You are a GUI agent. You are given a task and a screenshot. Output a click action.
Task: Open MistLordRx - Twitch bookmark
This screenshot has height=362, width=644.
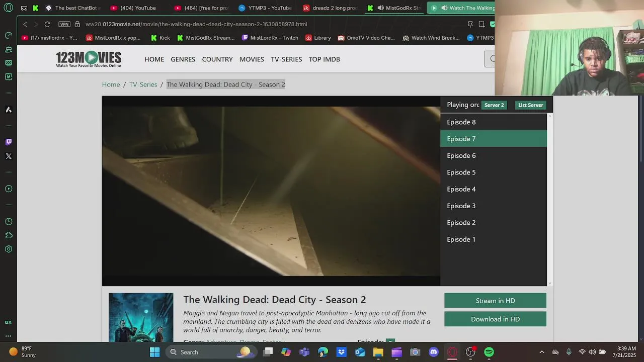(x=270, y=38)
